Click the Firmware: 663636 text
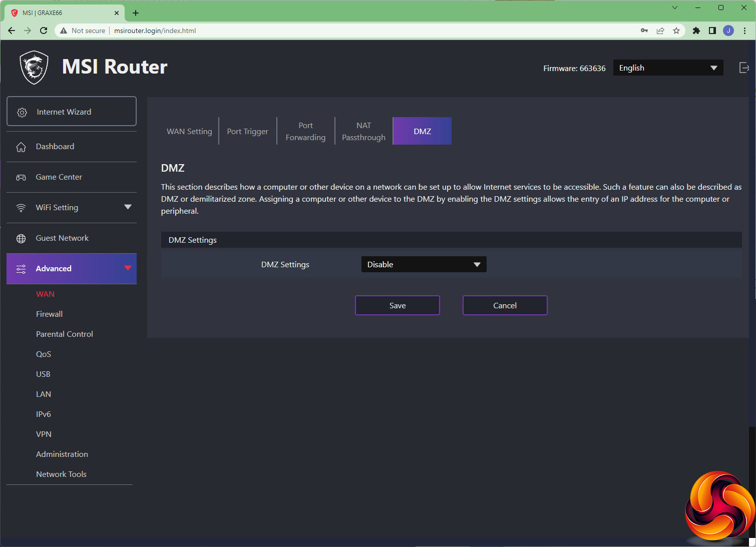 click(x=574, y=68)
